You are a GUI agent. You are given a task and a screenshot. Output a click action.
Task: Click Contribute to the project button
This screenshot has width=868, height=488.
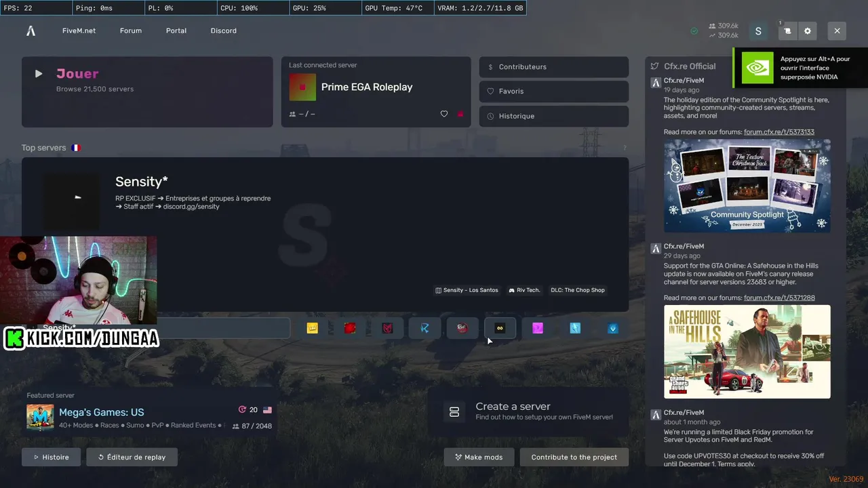574,457
